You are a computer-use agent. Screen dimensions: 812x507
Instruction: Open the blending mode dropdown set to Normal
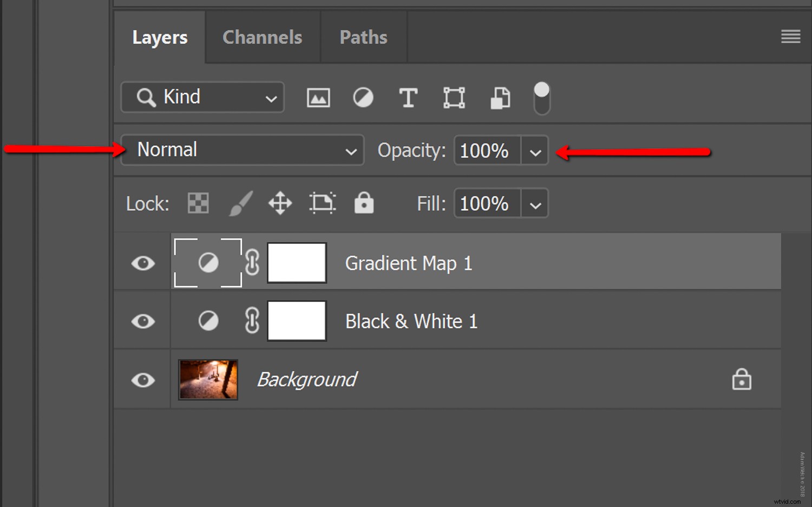pos(242,150)
